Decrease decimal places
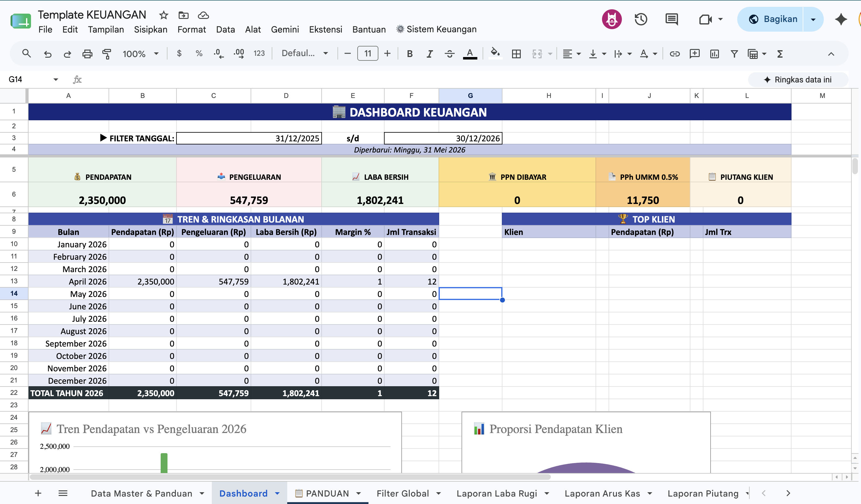861x504 pixels. (219, 54)
